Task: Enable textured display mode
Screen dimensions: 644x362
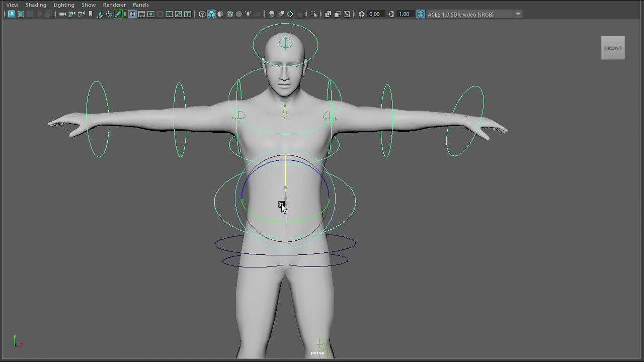Action: [x=229, y=14]
